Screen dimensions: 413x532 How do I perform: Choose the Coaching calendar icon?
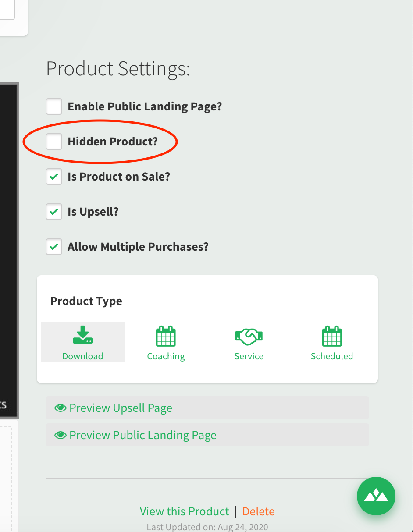166,336
